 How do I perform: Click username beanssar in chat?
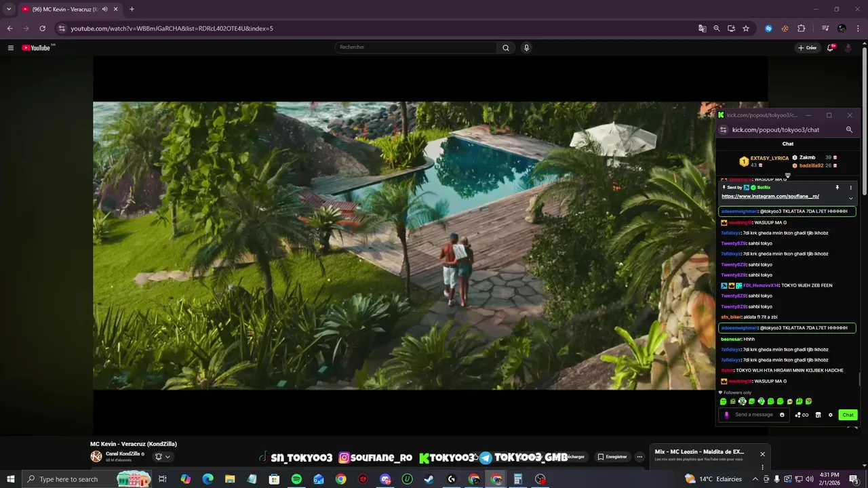coord(731,339)
